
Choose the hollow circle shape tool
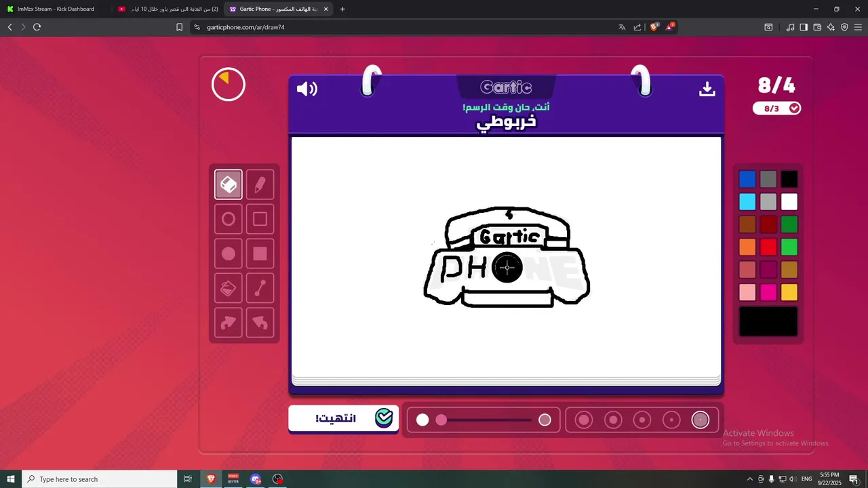pos(229,219)
